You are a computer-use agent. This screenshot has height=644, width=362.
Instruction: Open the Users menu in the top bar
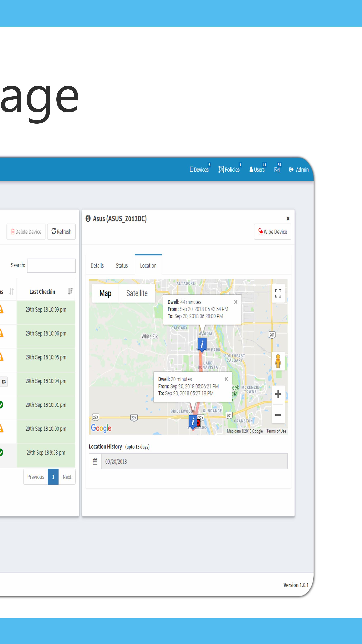click(x=257, y=170)
